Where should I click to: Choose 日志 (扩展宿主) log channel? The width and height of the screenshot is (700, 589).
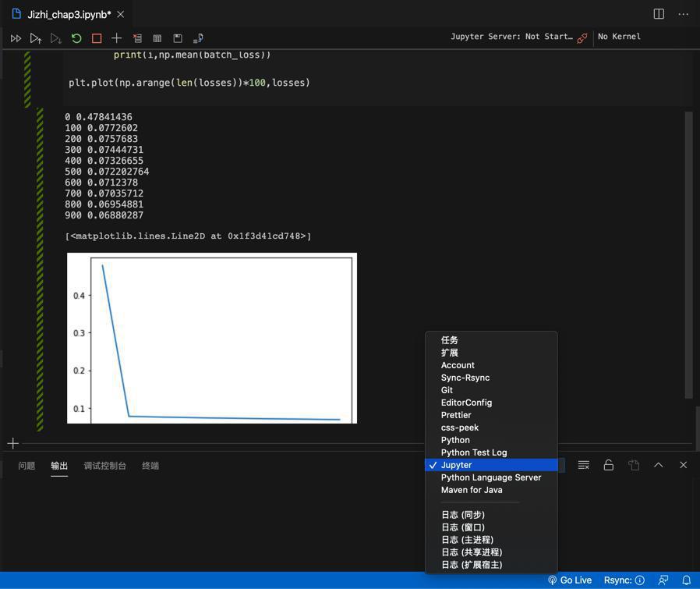[x=492, y=565]
